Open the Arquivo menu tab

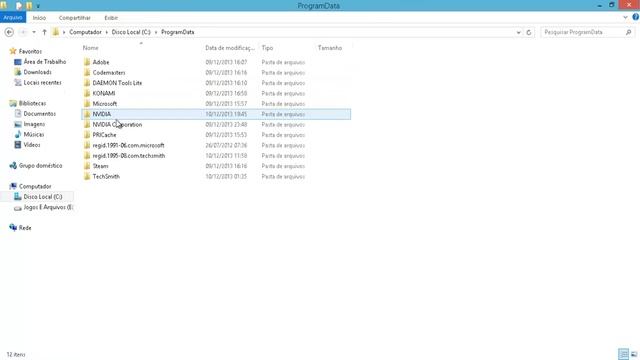(13, 18)
